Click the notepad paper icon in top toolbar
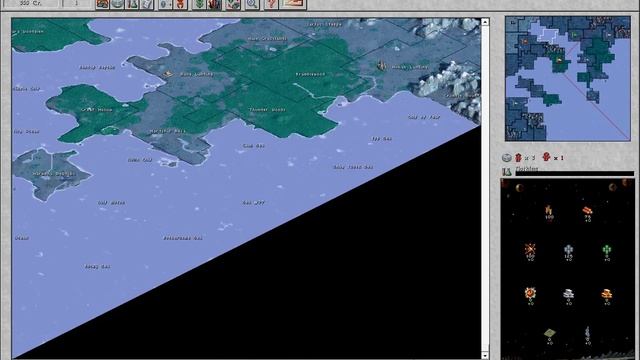Image resolution: width=640 pixels, height=360 pixels. (x=147, y=4)
